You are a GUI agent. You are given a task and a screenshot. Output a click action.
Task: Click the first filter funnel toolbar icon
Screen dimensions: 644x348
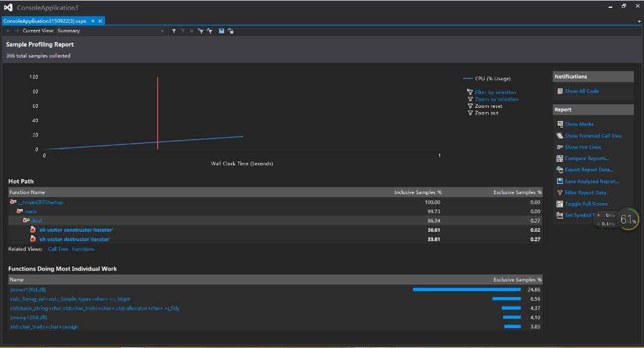pyautogui.click(x=174, y=31)
